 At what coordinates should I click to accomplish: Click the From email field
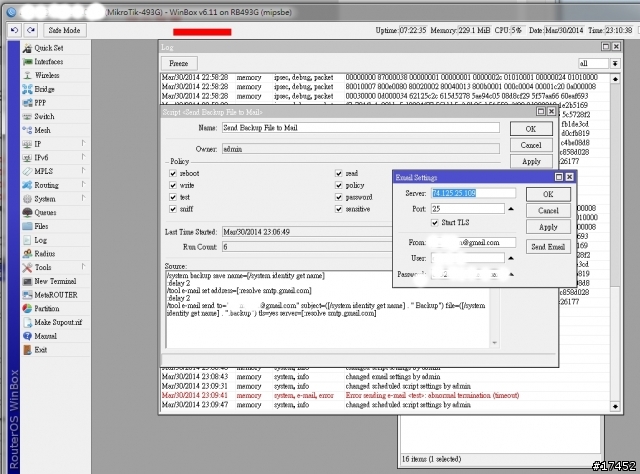tap(473, 243)
